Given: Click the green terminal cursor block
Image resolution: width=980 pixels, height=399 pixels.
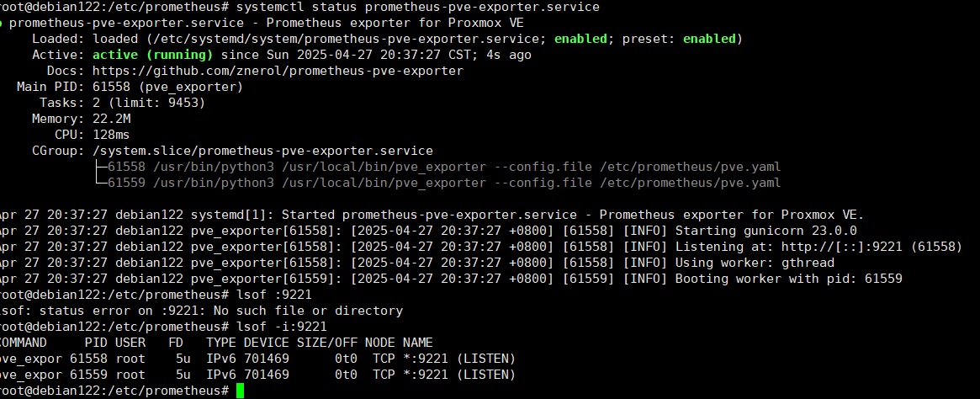Looking at the screenshot, I should (240, 391).
